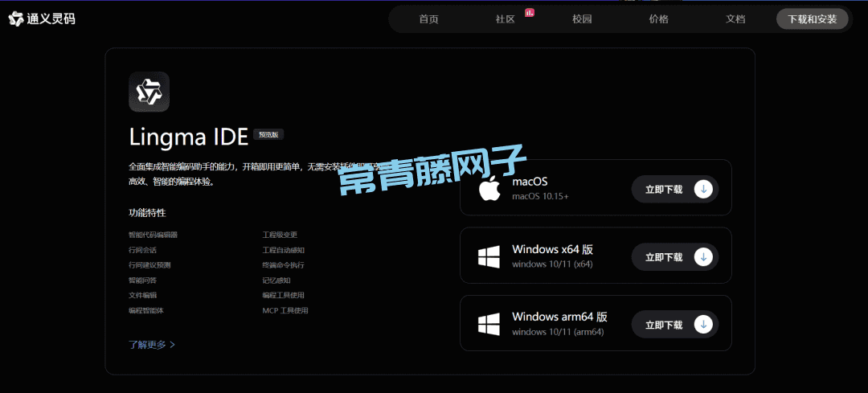
Task: Open the 校园 nav item
Action: [x=582, y=19]
